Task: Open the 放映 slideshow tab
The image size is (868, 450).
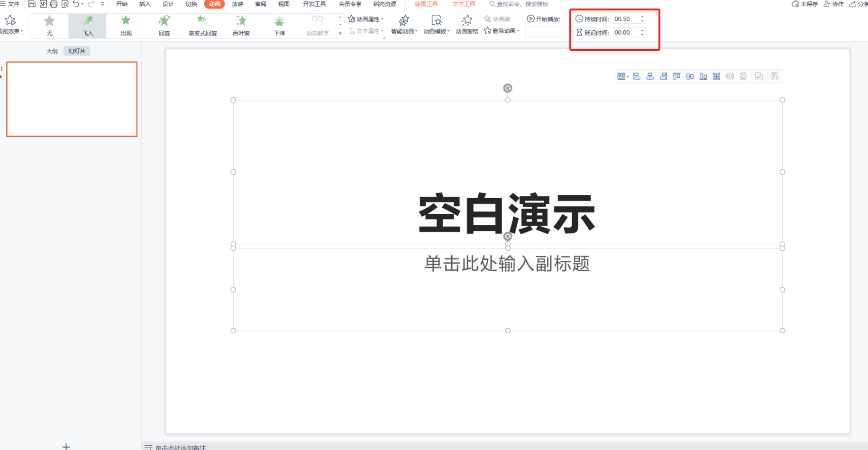Action: (238, 4)
